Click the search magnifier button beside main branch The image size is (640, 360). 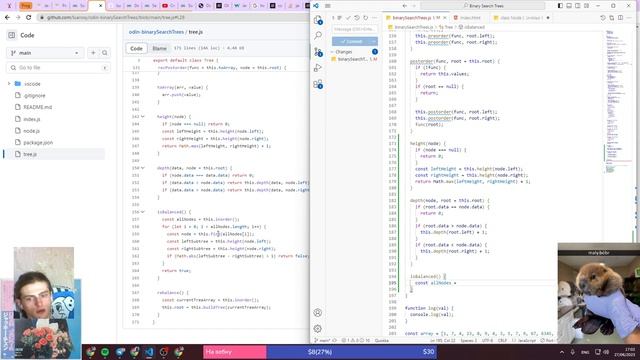[x=104, y=53]
